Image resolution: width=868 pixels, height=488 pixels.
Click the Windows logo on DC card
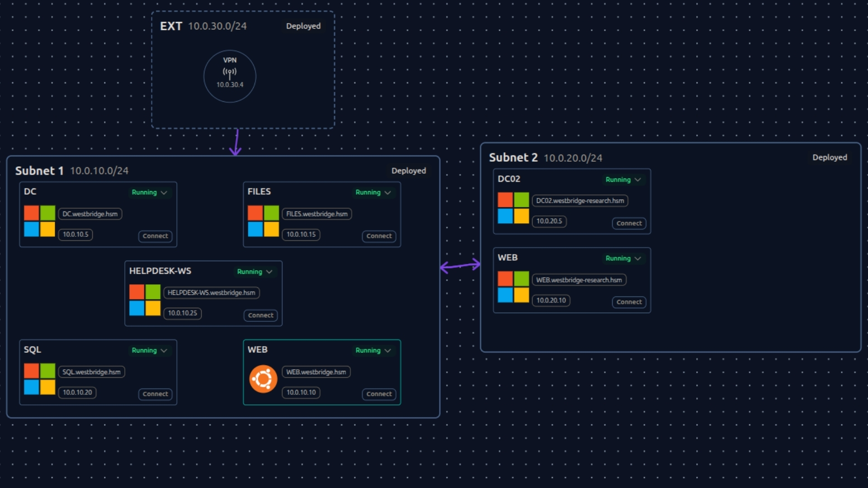[x=39, y=221]
